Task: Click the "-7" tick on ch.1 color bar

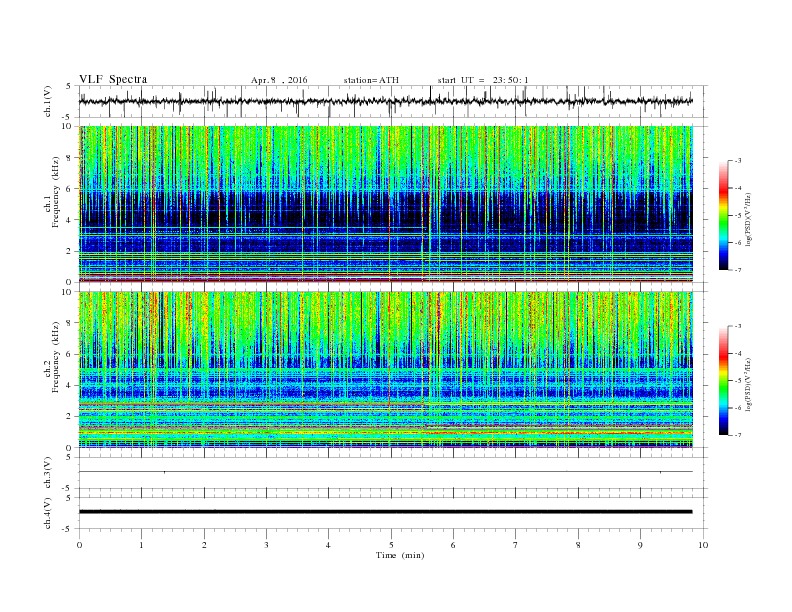Action: pyautogui.click(x=737, y=270)
